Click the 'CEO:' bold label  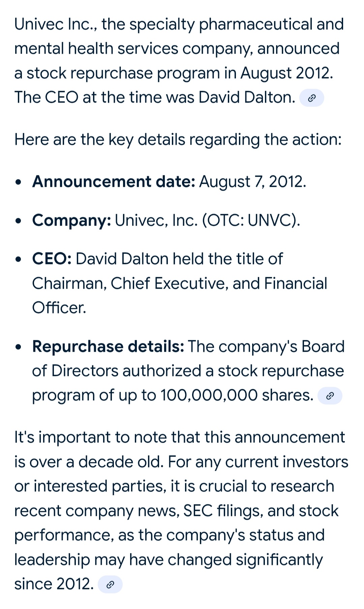click(x=52, y=259)
